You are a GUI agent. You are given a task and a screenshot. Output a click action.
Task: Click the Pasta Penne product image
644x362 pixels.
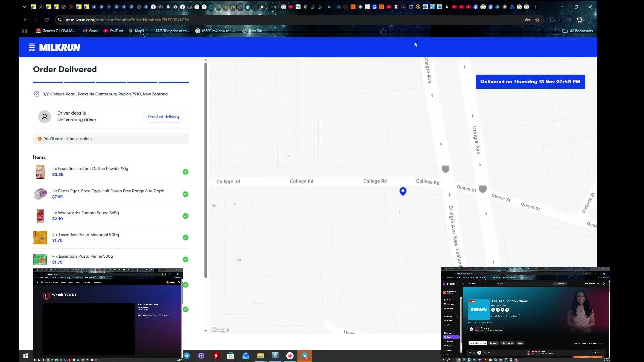pos(40,259)
